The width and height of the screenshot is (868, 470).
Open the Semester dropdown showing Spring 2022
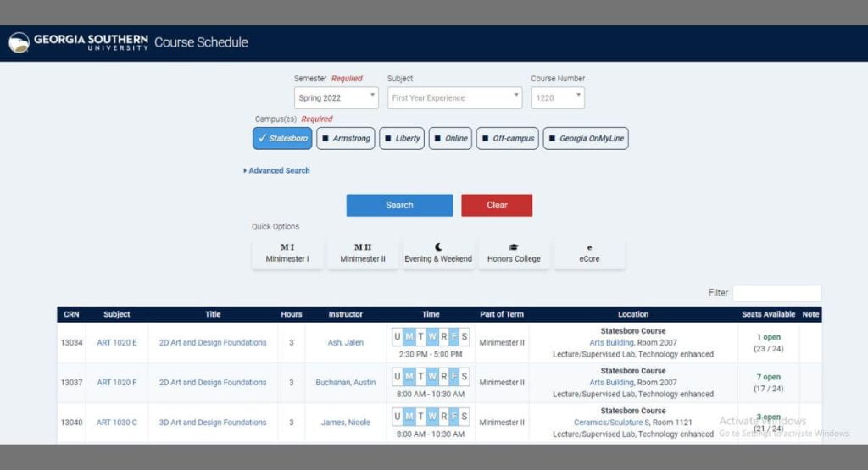point(336,98)
